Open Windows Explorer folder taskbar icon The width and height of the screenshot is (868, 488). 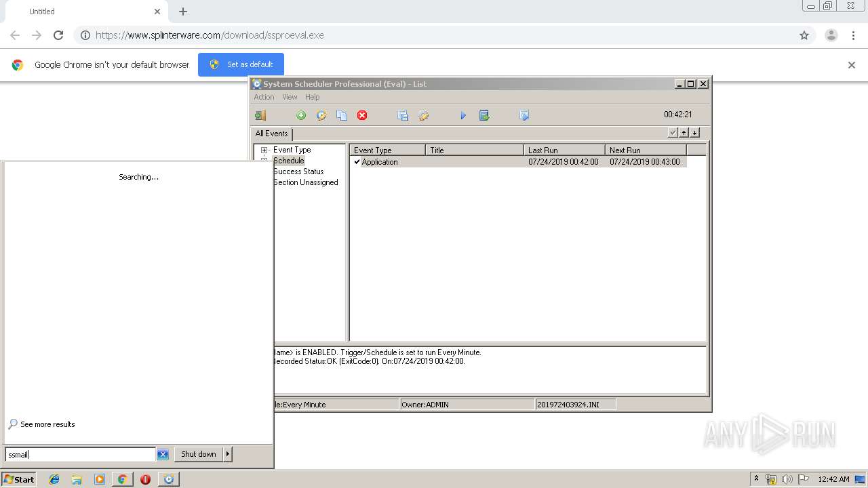pyautogui.click(x=77, y=479)
